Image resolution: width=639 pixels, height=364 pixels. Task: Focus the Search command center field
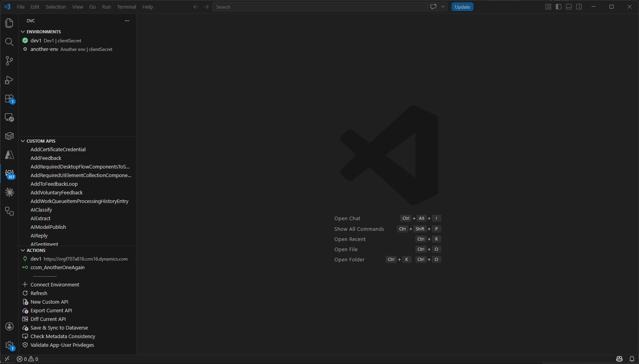pyautogui.click(x=320, y=7)
